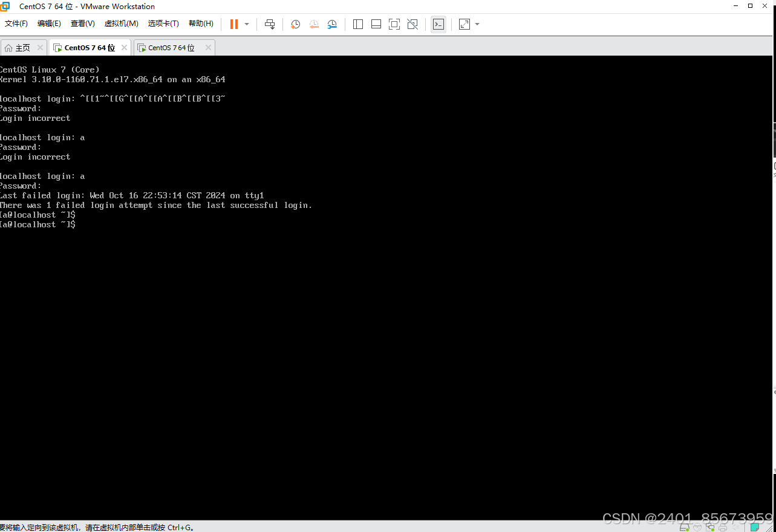Click the hard disk status icon
776x532 pixels.
tap(685, 527)
